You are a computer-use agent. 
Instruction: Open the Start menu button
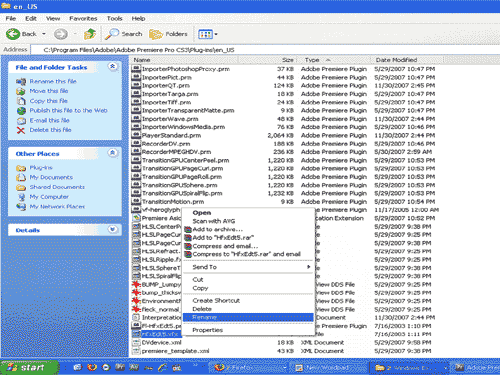click(28, 367)
